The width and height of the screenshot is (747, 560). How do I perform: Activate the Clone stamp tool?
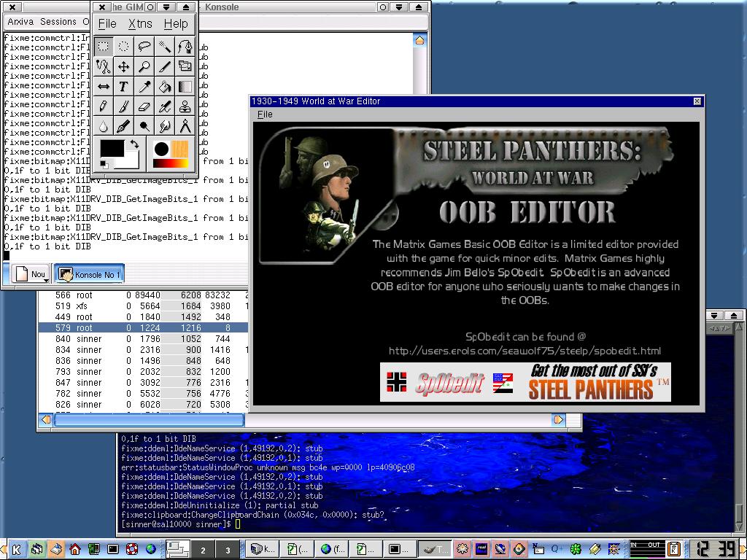point(185,106)
